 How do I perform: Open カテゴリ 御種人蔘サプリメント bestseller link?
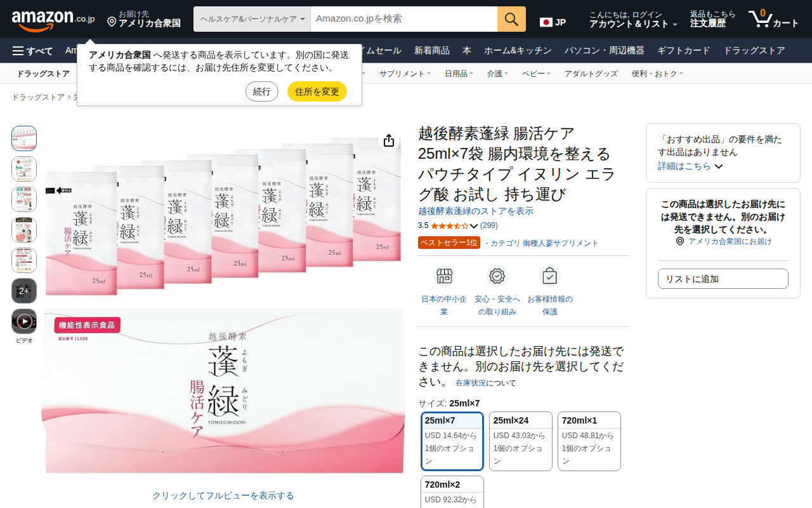pyautogui.click(x=544, y=243)
